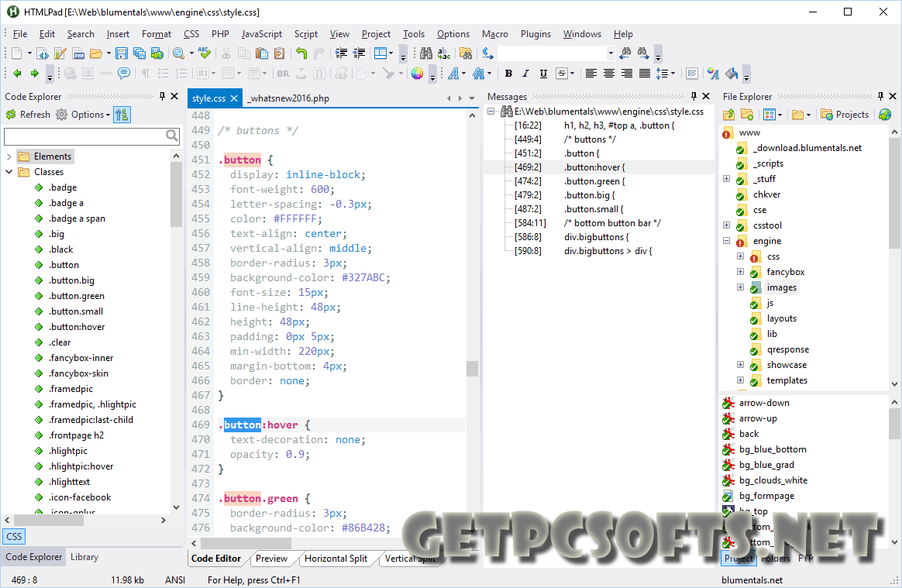The image size is (902, 588).
Task: Save the current file
Action: [122, 53]
